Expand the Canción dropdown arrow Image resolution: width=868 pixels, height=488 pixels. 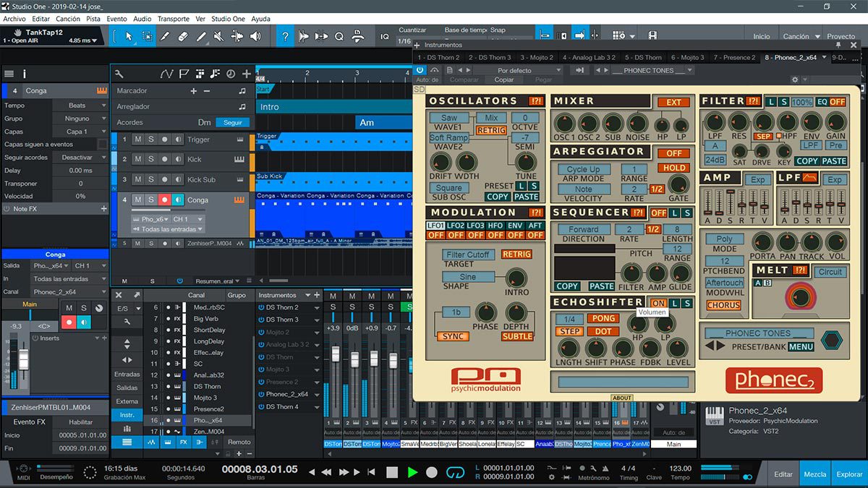pyautogui.click(x=819, y=36)
